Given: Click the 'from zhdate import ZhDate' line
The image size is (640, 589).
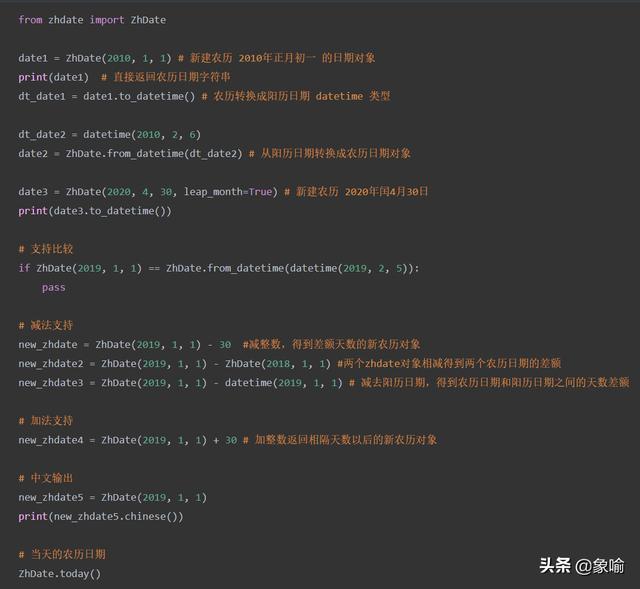Looking at the screenshot, I should click(x=92, y=20).
